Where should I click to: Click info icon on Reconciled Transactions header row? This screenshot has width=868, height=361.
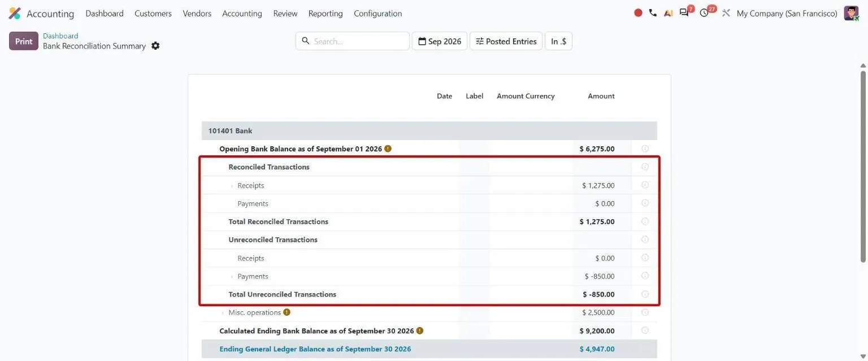pyautogui.click(x=645, y=167)
